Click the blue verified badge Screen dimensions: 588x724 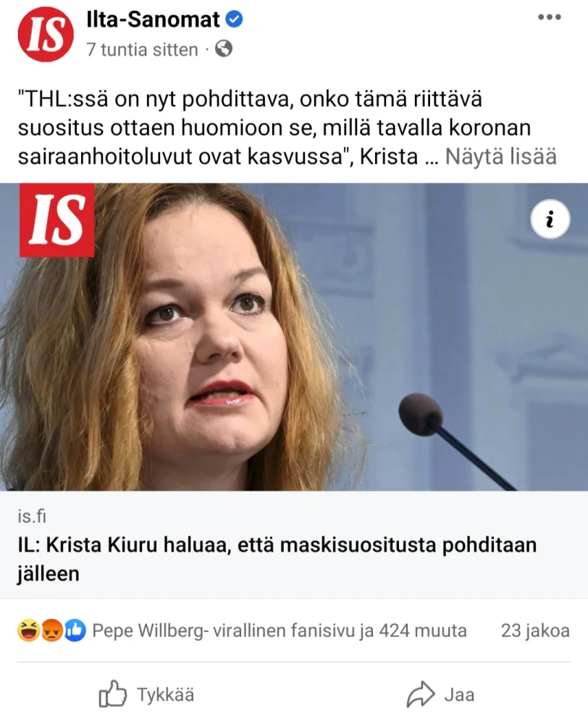[234, 20]
